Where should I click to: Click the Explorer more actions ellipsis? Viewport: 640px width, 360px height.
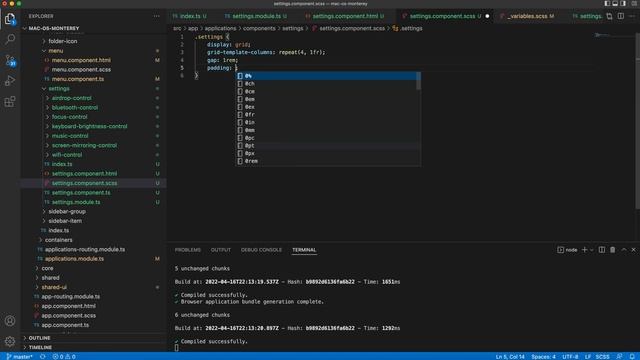[x=157, y=16]
